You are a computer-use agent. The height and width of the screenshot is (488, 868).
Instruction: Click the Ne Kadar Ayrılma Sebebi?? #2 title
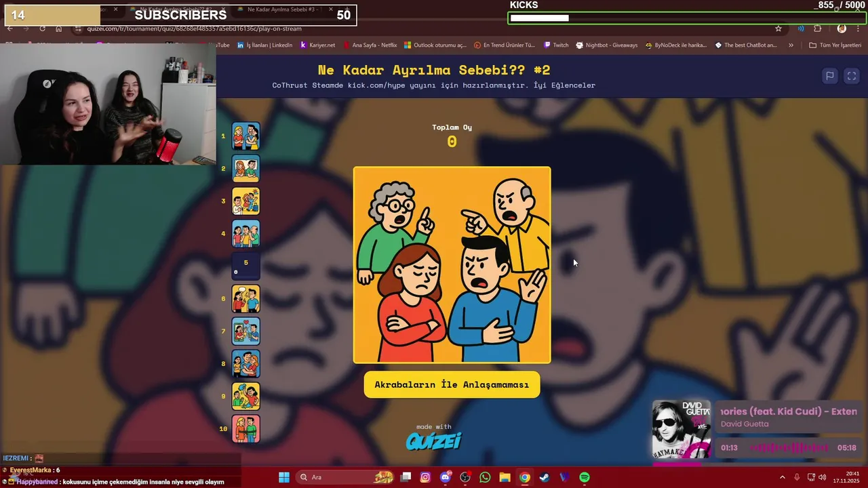click(x=434, y=70)
